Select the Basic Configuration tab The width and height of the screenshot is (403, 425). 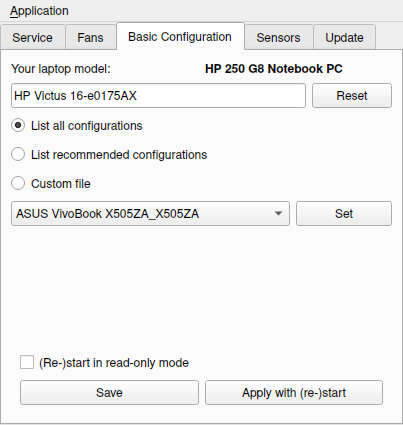(180, 37)
